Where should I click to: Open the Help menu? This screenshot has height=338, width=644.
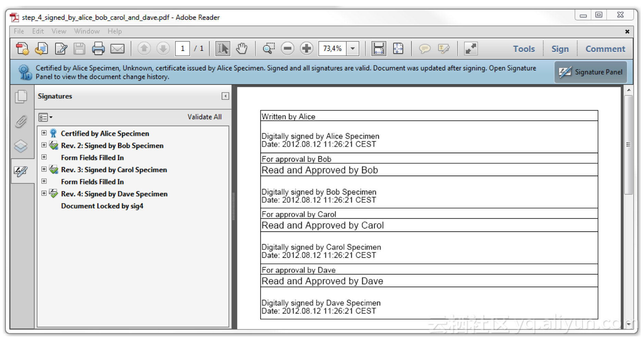coord(114,31)
